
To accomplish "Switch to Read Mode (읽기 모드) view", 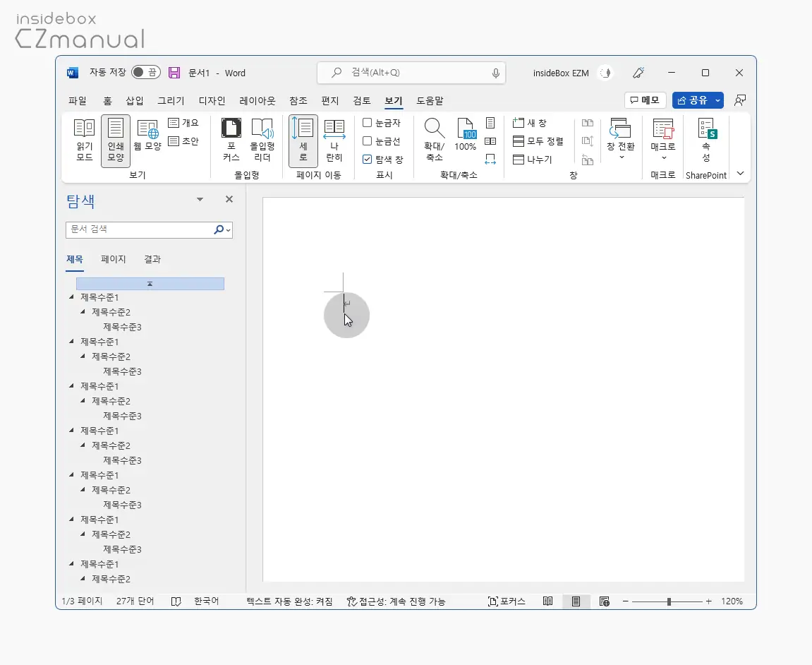I will [85, 140].
